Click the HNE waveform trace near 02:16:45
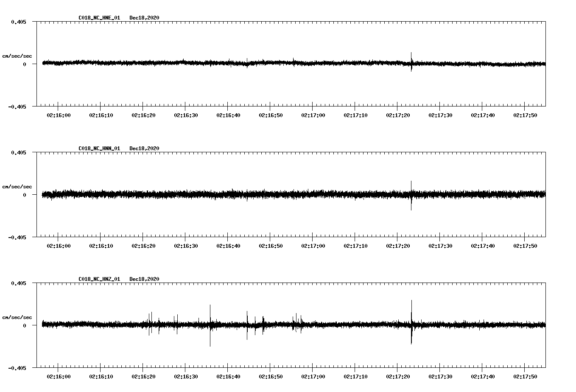Screen dimensions: 576x392 pyautogui.click(x=250, y=64)
